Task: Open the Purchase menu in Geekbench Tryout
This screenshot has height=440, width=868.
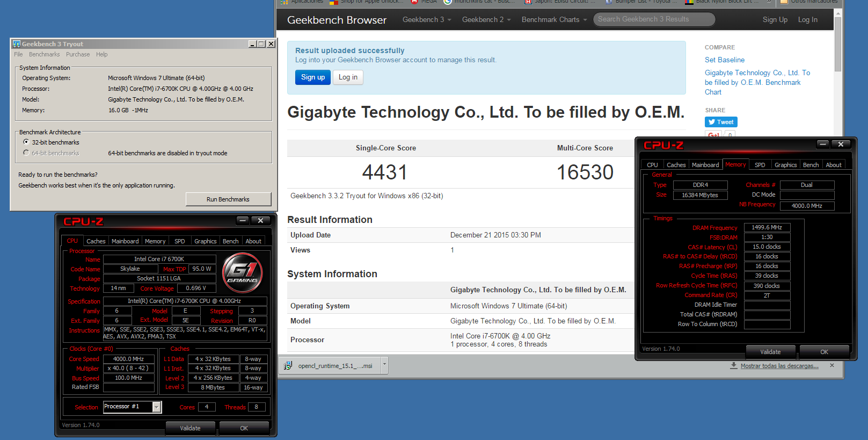Action: point(78,54)
